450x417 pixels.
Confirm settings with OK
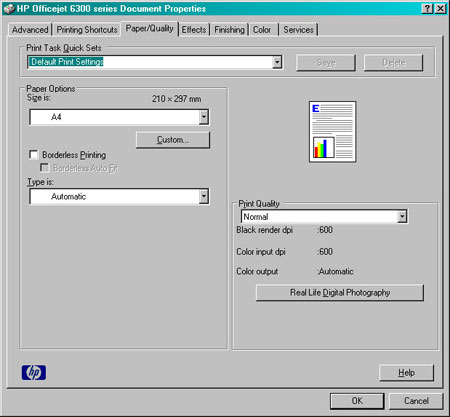357,401
